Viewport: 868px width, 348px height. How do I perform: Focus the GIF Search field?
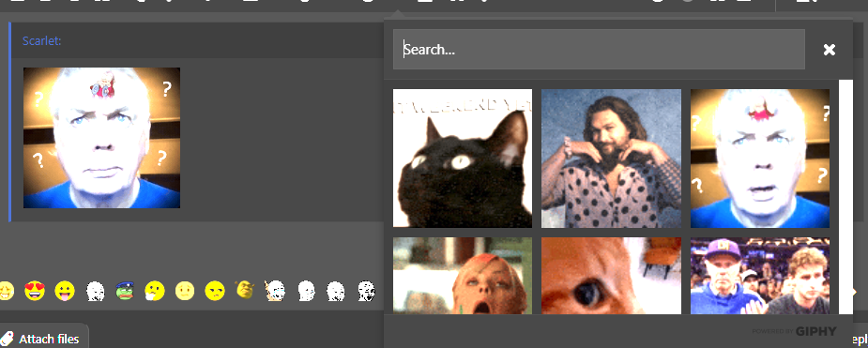pyautogui.click(x=599, y=49)
